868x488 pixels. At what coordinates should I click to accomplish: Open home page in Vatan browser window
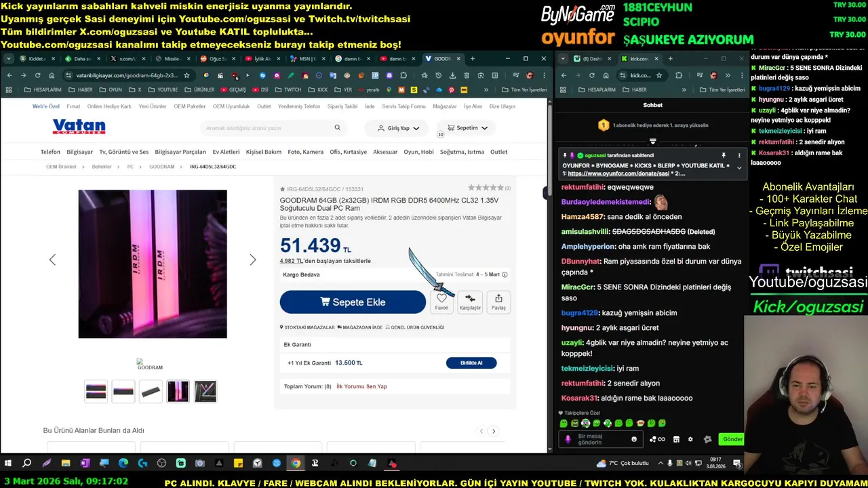coord(51,75)
